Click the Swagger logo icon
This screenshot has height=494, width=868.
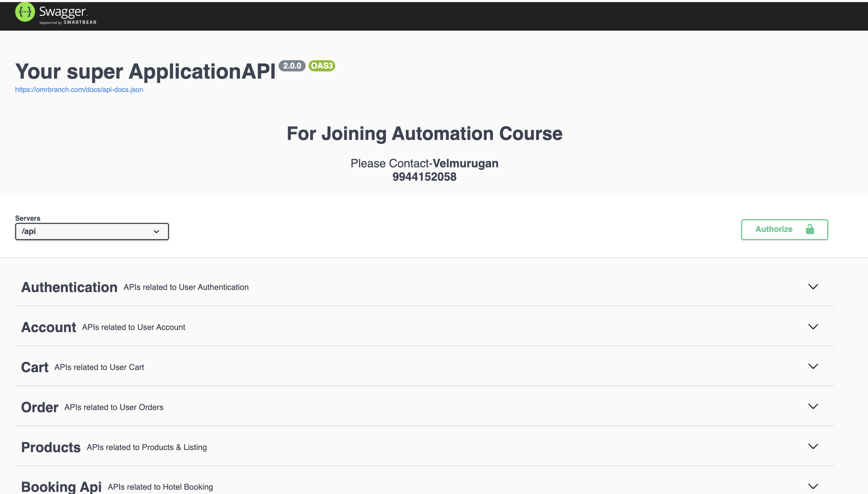[x=25, y=12]
